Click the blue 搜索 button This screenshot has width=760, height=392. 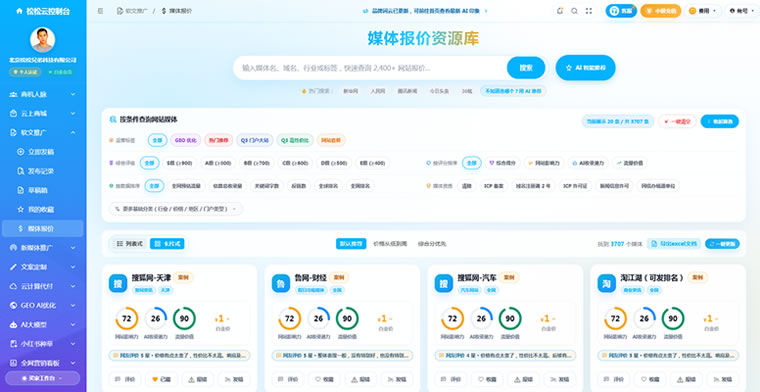tap(526, 68)
